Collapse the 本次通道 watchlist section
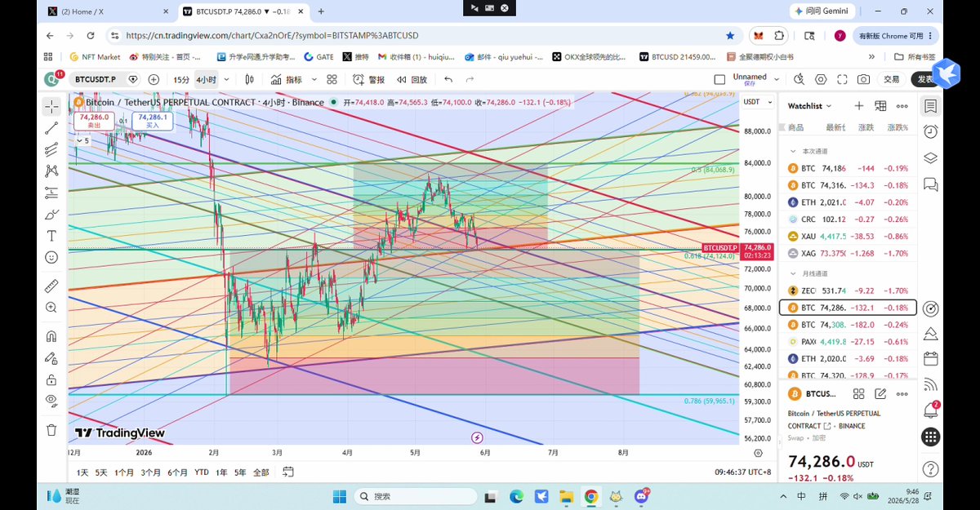 pos(792,152)
